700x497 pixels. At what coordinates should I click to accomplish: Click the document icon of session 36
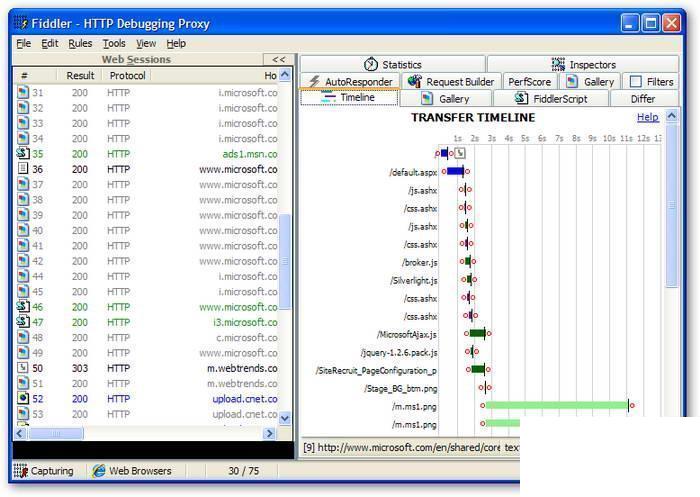pos(23,169)
